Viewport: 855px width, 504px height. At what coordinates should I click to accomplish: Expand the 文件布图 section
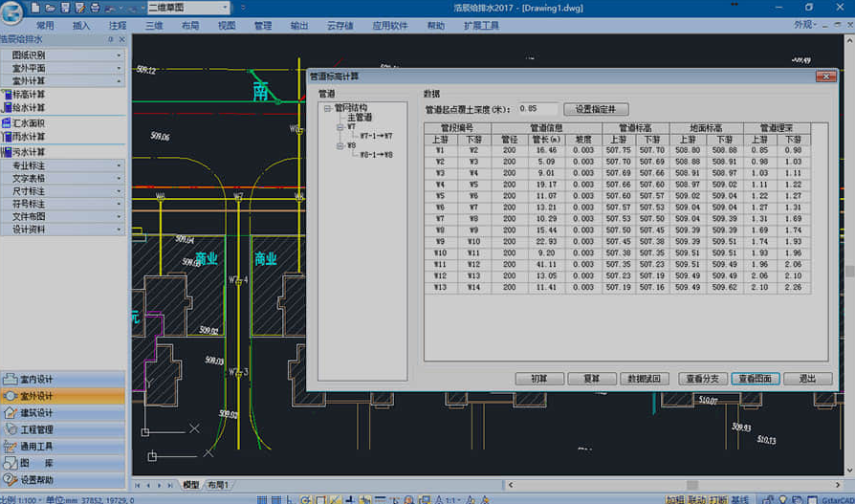coord(63,216)
